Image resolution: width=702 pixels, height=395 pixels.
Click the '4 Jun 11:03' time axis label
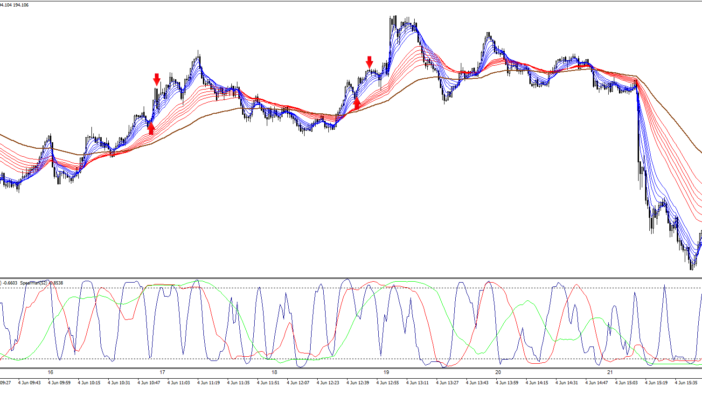pos(179,383)
